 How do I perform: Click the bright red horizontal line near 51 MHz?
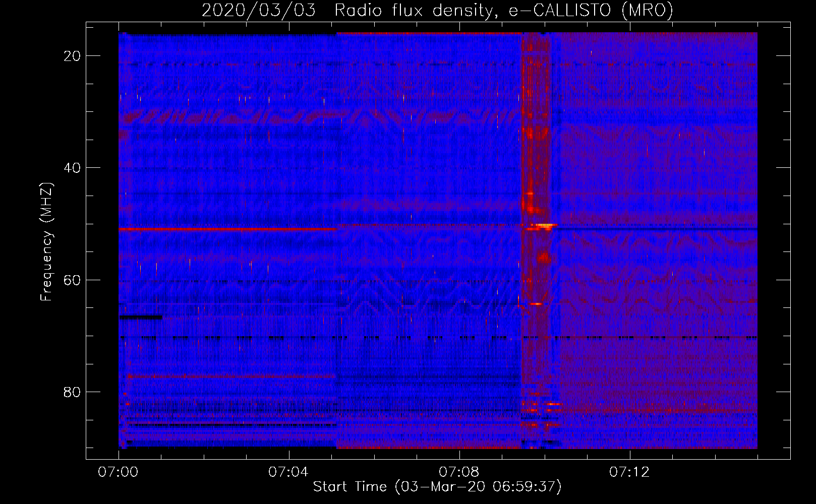click(x=228, y=229)
